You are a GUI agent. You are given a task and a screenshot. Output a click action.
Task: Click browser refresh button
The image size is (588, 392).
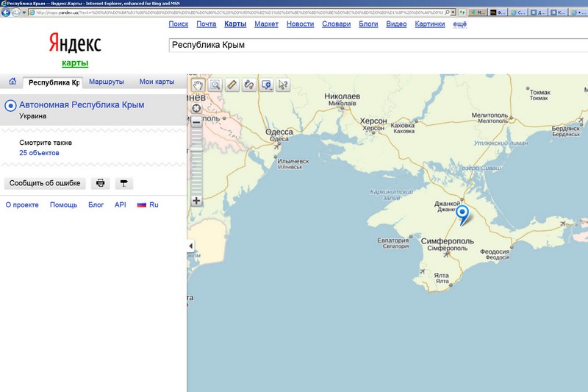coord(462,13)
